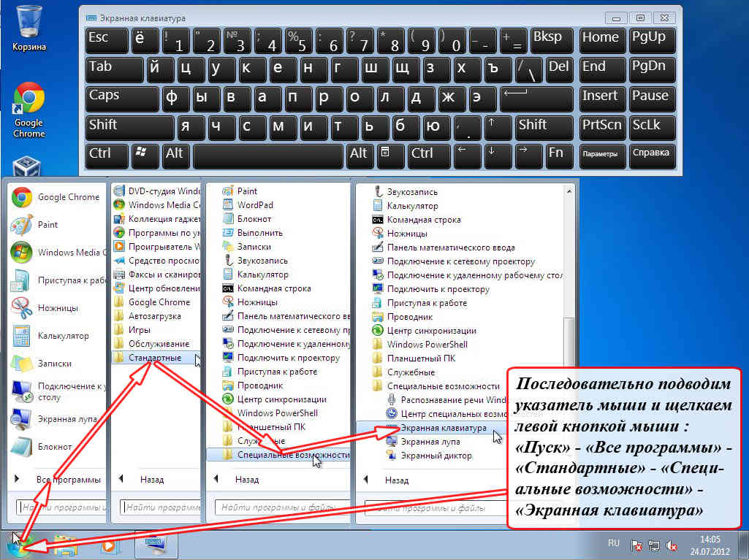749x560 pixels.
Task: Expand the Служебные folder in rightmost panel
Action: [x=403, y=372]
